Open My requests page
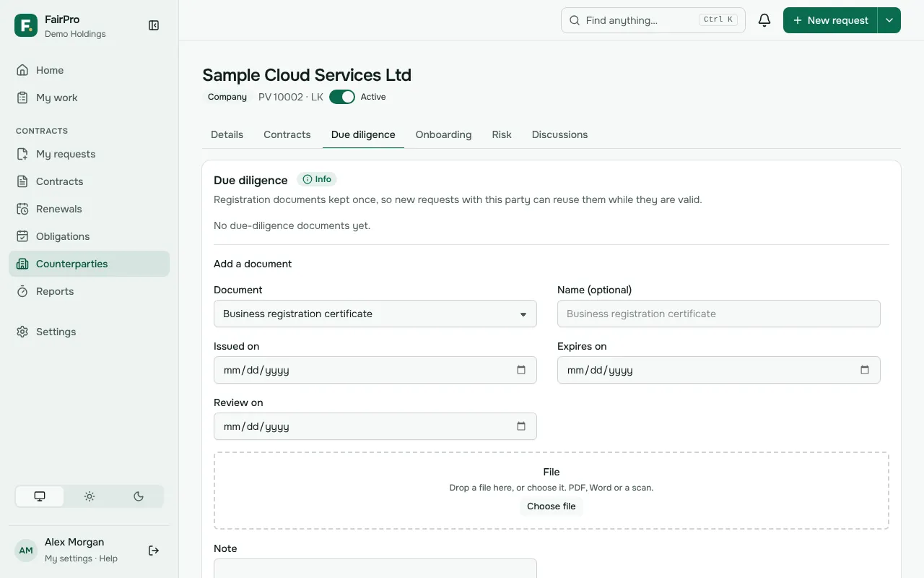924x578 pixels. pyautogui.click(x=89, y=154)
